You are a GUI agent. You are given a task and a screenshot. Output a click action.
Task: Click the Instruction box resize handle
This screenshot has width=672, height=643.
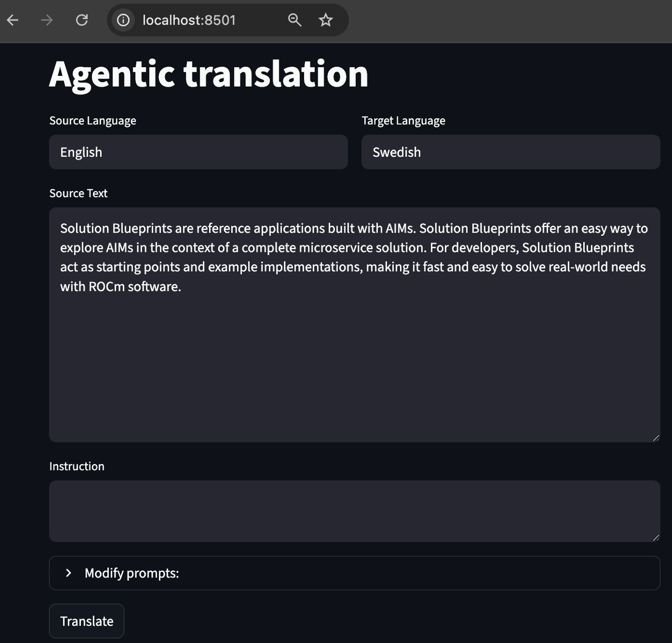pos(655,537)
